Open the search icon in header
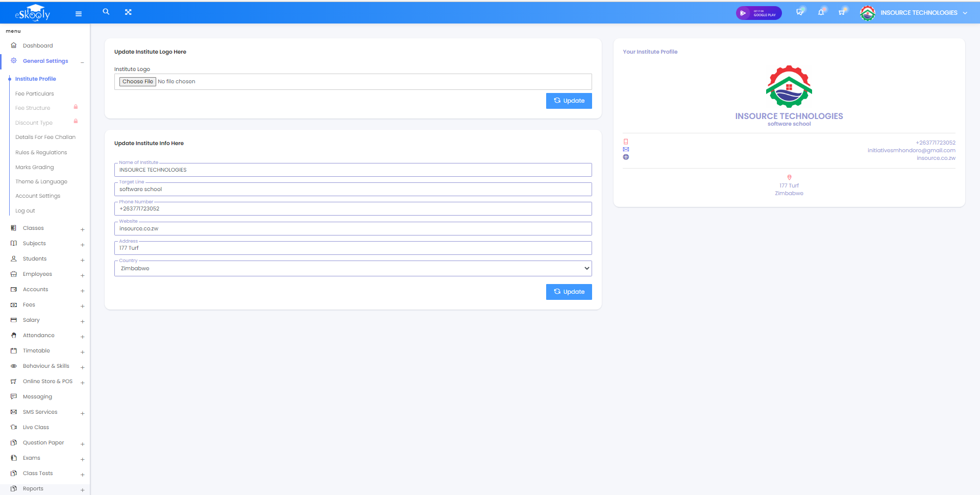The image size is (980, 495). (x=106, y=12)
